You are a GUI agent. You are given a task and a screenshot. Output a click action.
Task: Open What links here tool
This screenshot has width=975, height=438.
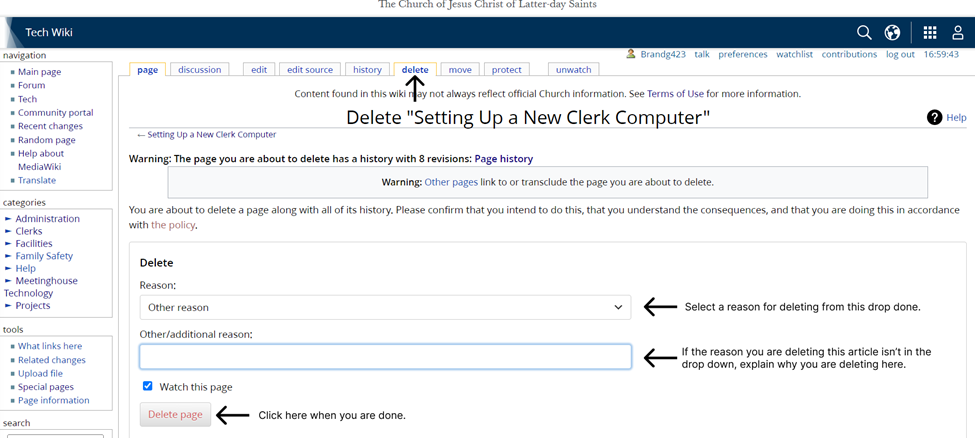pyautogui.click(x=50, y=346)
